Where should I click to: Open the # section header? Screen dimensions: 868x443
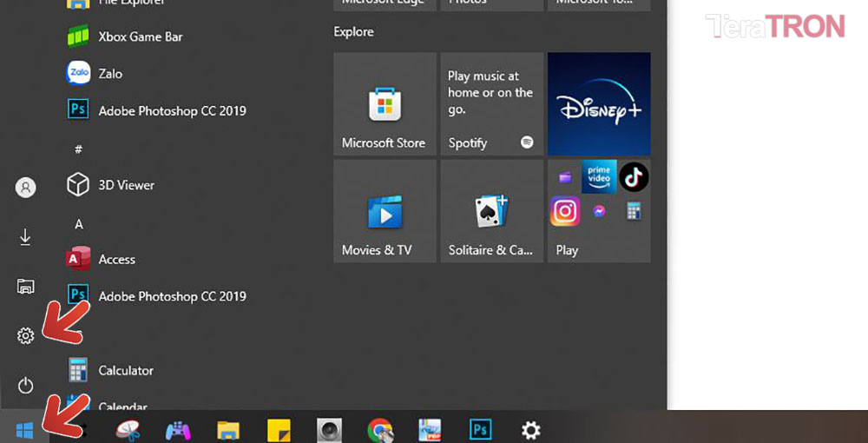click(x=79, y=149)
